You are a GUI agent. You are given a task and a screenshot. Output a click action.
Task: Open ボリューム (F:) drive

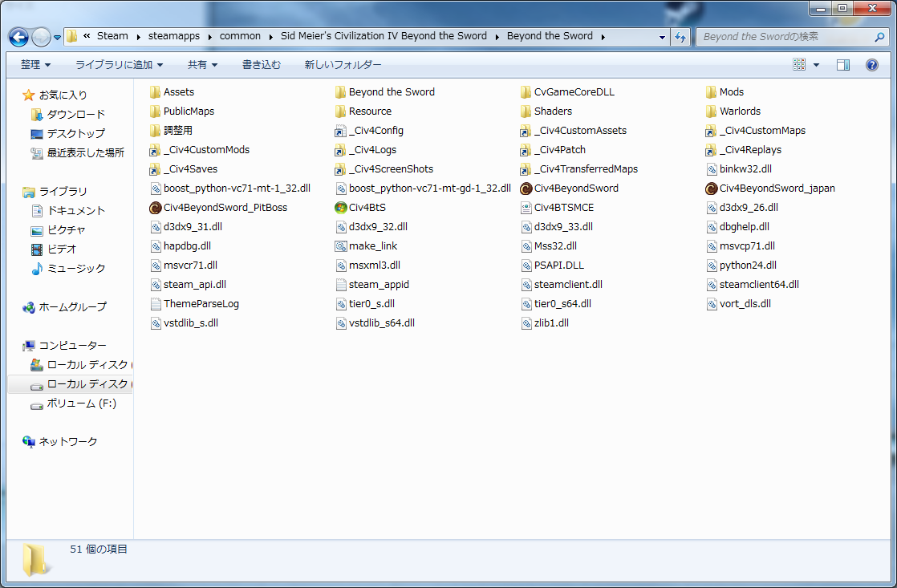tap(81, 403)
